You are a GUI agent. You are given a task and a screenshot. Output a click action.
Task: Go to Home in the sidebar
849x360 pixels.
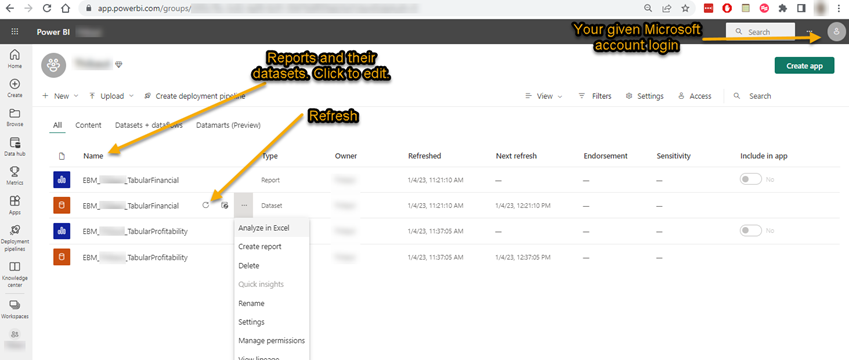tap(15, 59)
